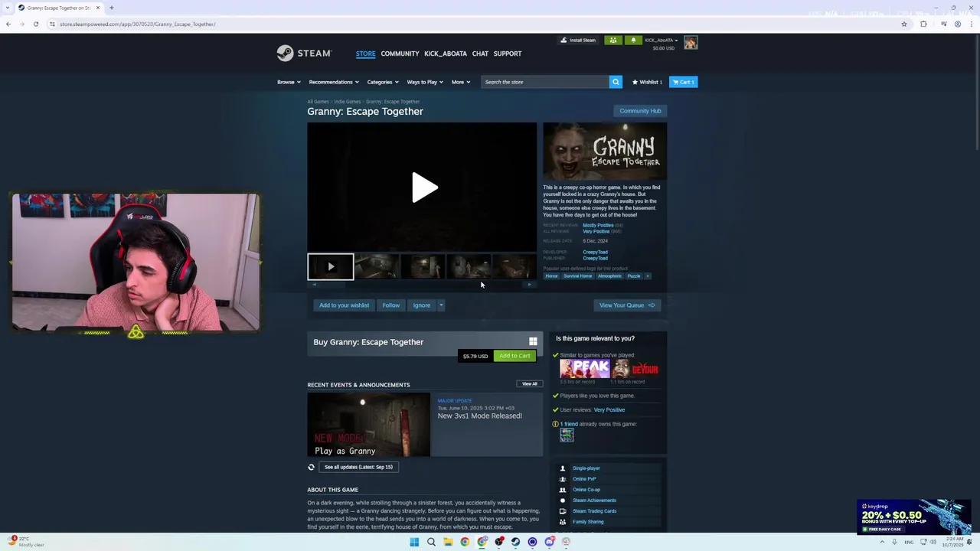This screenshot has width=980, height=551.
Task: Click Mostly Positive recent reviews link
Action: [x=598, y=225]
